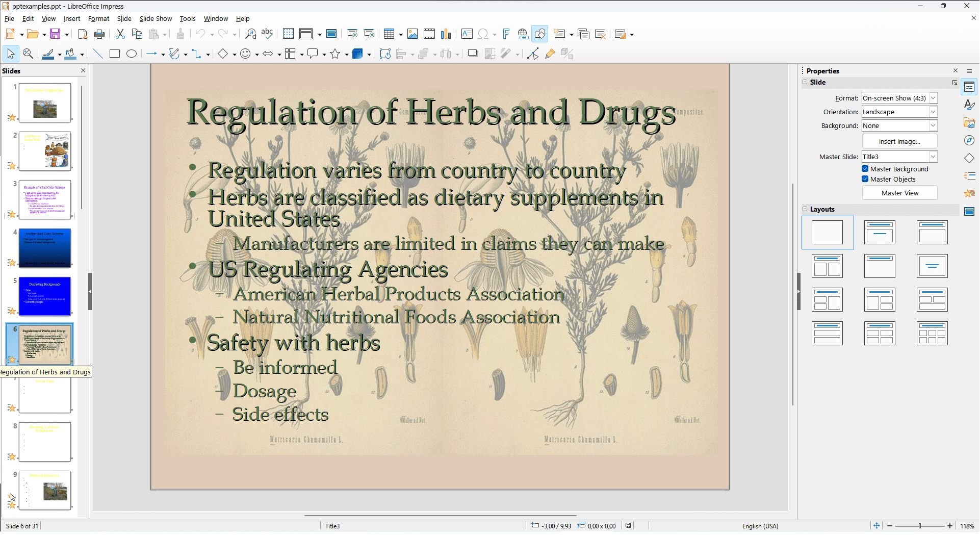Toggle Show Draw Functions icon

540,34
